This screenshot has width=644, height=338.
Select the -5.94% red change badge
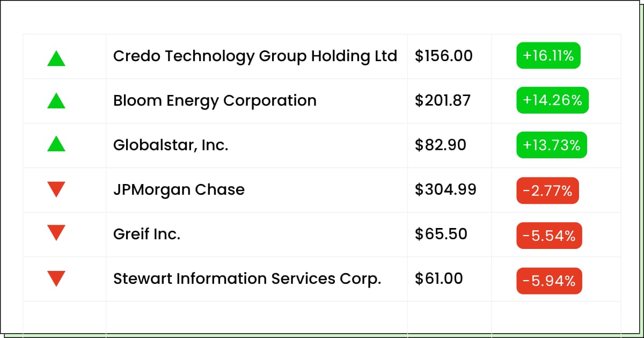pos(549,281)
